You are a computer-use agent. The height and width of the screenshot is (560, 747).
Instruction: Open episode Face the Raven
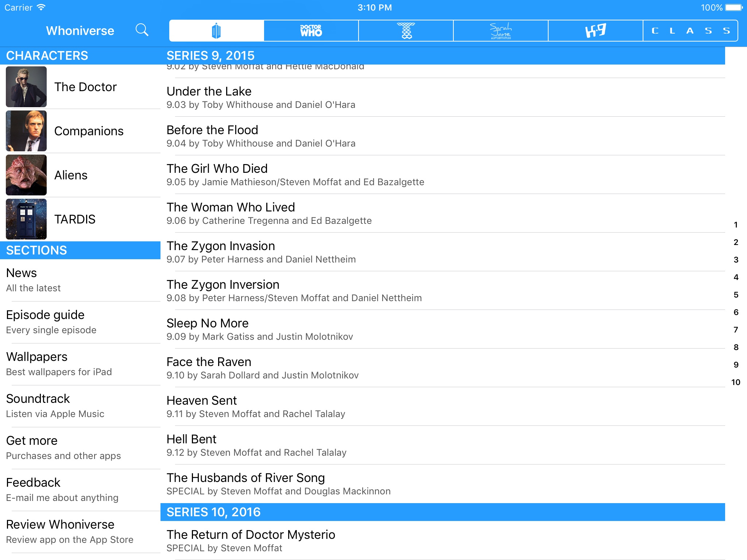pyautogui.click(x=443, y=368)
